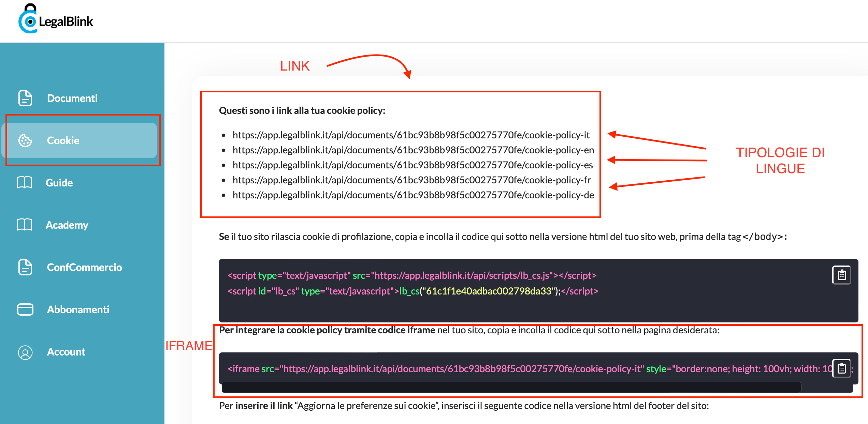Click the ConfCommercio document icon

25,267
